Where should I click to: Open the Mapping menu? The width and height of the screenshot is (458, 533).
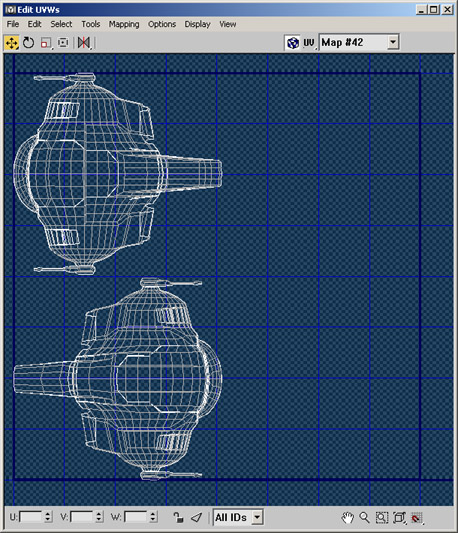coord(124,24)
